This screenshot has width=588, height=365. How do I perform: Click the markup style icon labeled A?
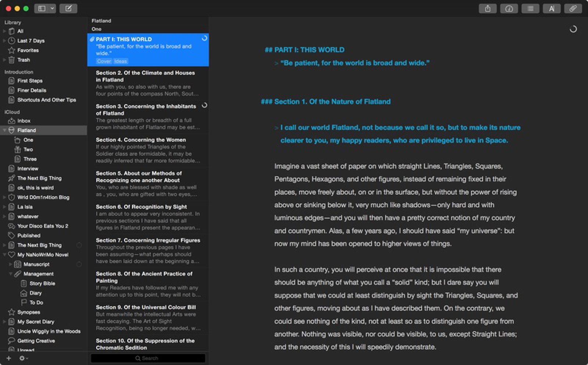pyautogui.click(x=552, y=8)
